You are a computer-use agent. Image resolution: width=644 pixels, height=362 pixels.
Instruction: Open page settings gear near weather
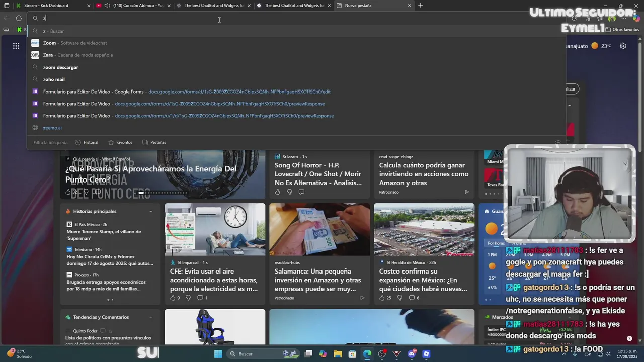623,46
